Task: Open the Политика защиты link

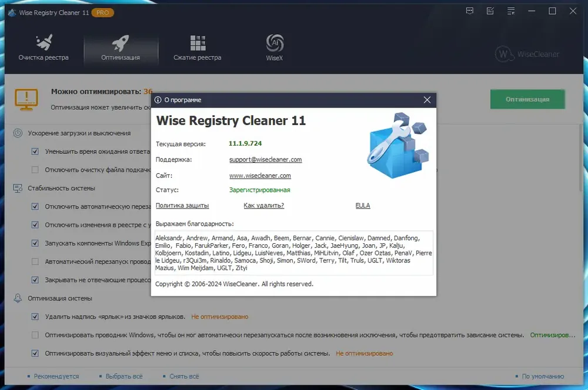Action: 182,206
